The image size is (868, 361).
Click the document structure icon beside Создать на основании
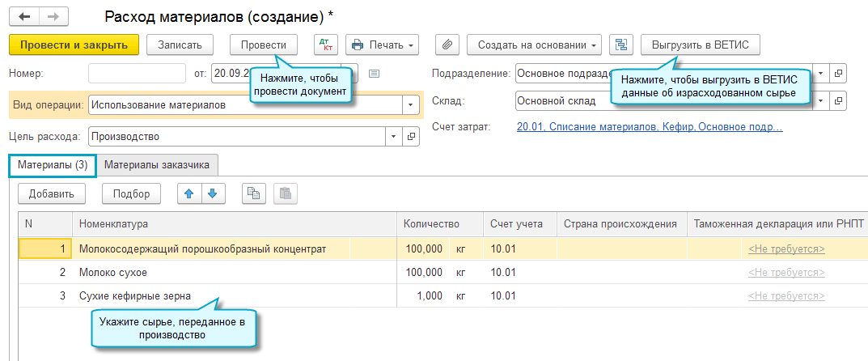pos(620,45)
